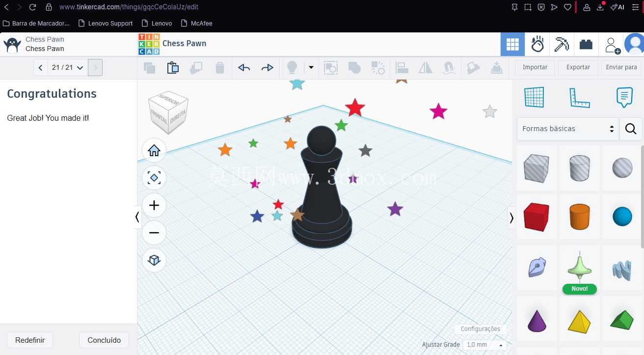644x355 pixels.
Task: Select the blue Sphere shape
Action: point(622,217)
